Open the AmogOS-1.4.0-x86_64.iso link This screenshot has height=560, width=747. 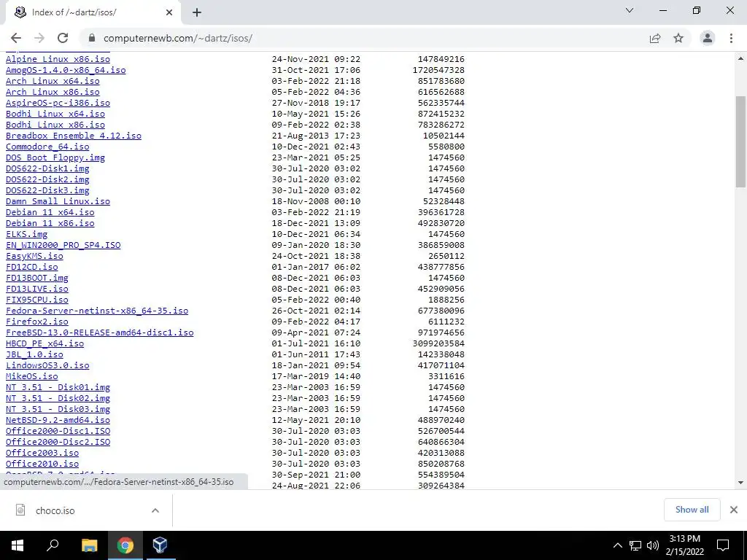tap(66, 70)
